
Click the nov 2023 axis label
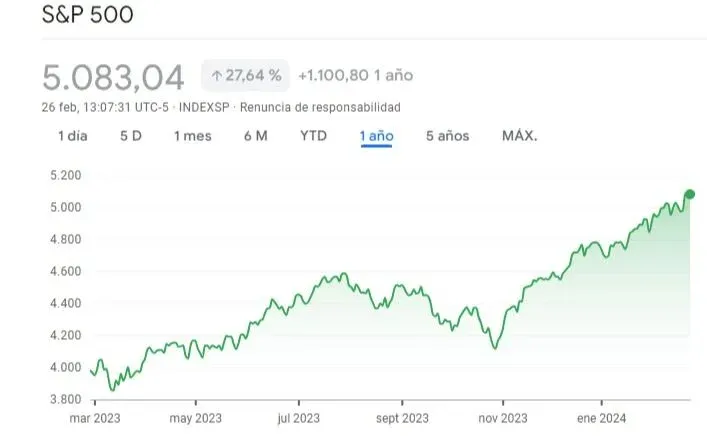500,419
